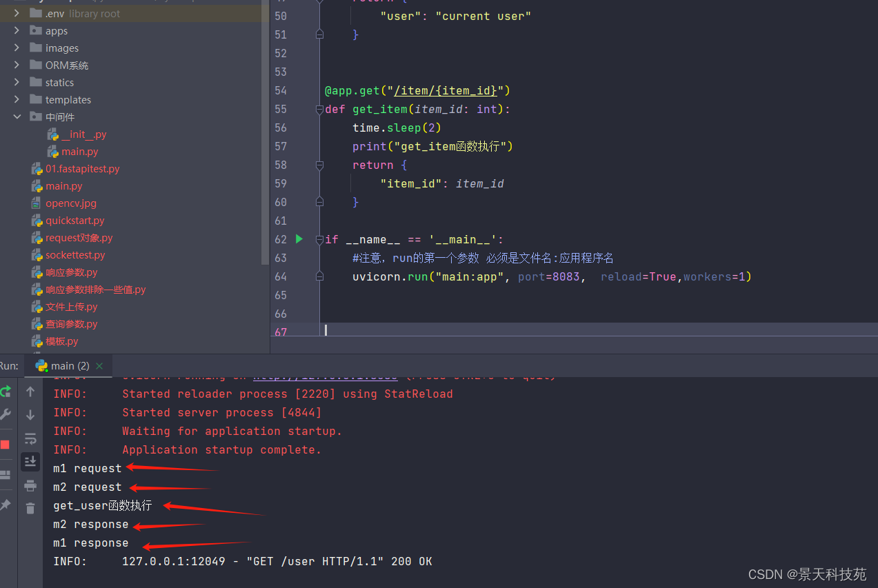Click the ORM系统 folder icon

pos(36,65)
